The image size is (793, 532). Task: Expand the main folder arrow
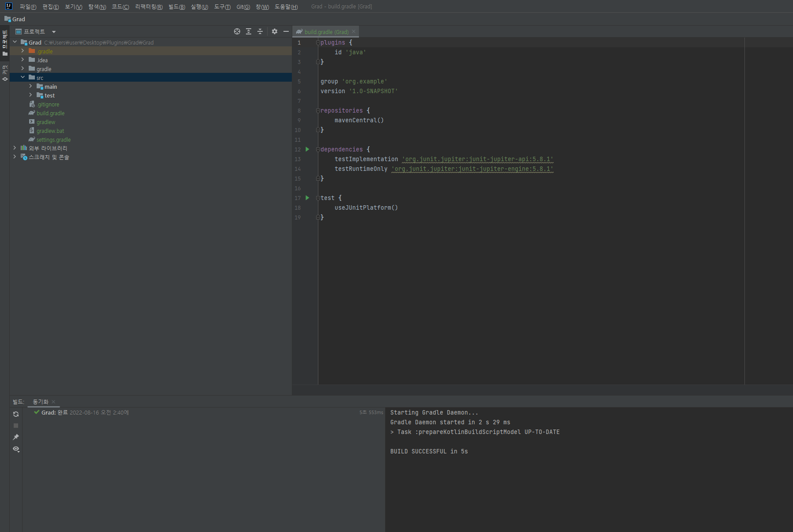[30, 86]
